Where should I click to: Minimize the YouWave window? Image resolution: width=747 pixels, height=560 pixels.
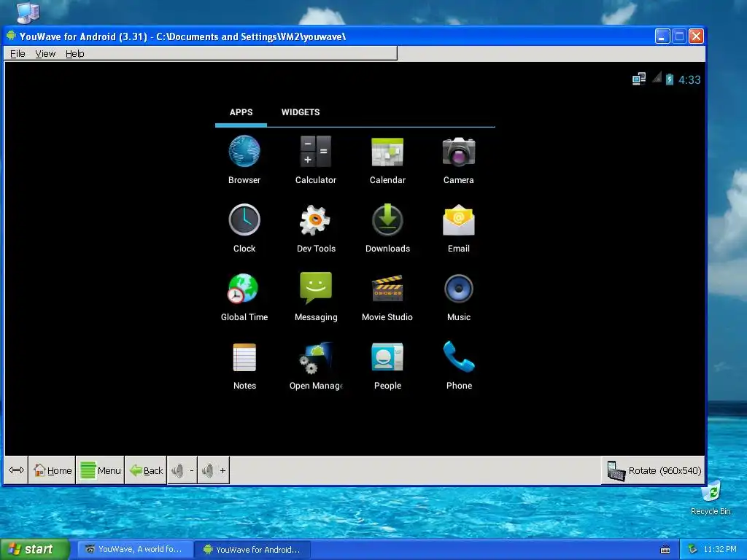point(662,36)
